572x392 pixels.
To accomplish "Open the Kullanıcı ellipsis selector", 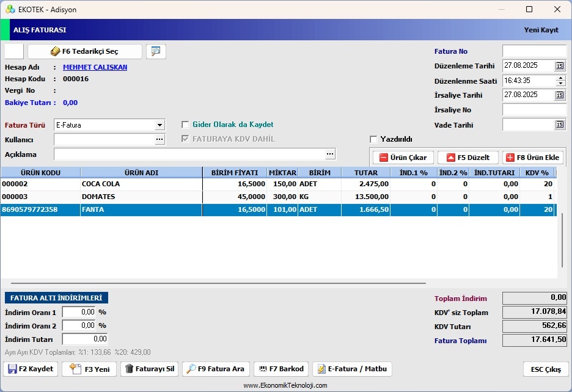I will 159,139.
